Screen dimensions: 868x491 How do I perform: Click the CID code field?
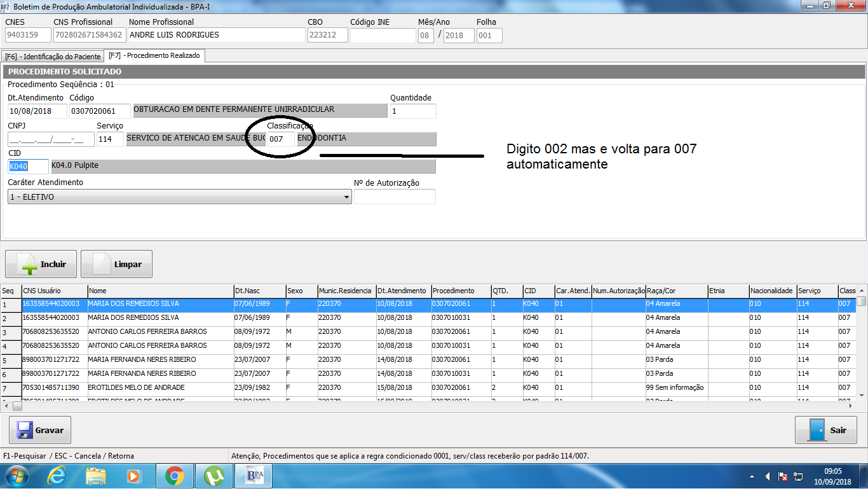pos(28,166)
